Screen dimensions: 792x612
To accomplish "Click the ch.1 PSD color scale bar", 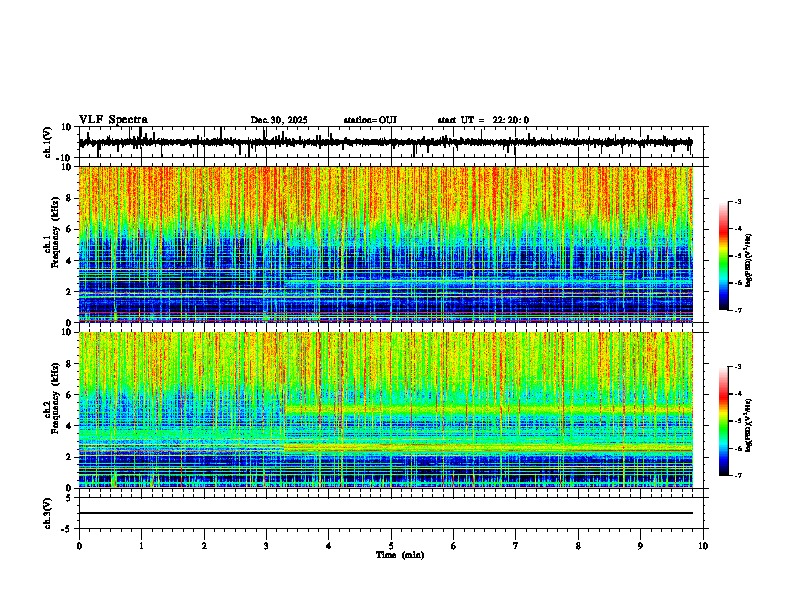I will tap(724, 256).
